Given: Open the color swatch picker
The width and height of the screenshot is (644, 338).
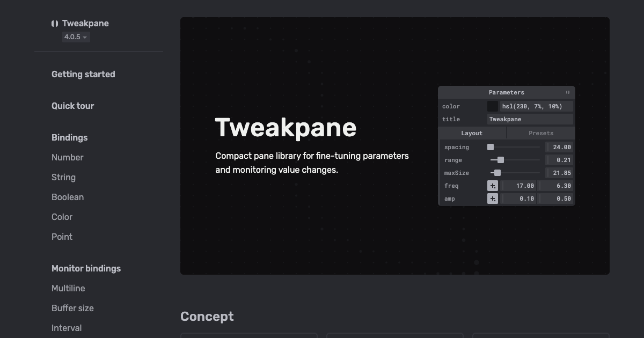Looking at the screenshot, I should coord(493,106).
